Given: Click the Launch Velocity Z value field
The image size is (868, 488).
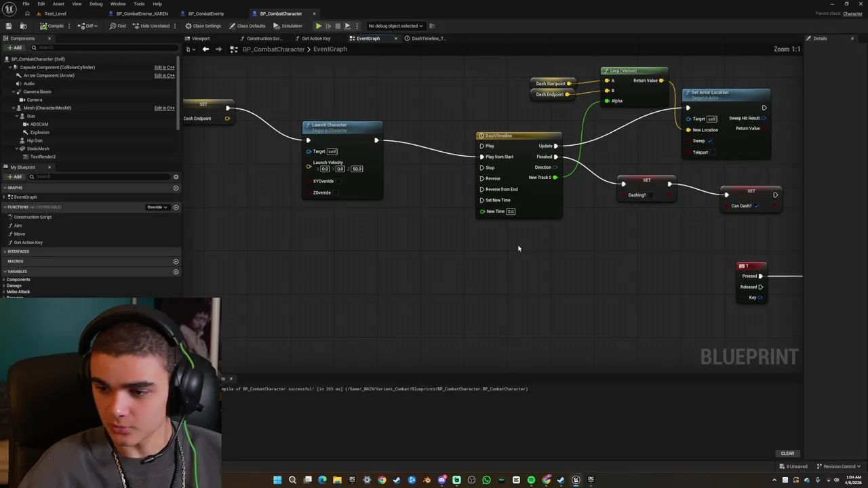Looking at the screenshot, I should 357,169.
